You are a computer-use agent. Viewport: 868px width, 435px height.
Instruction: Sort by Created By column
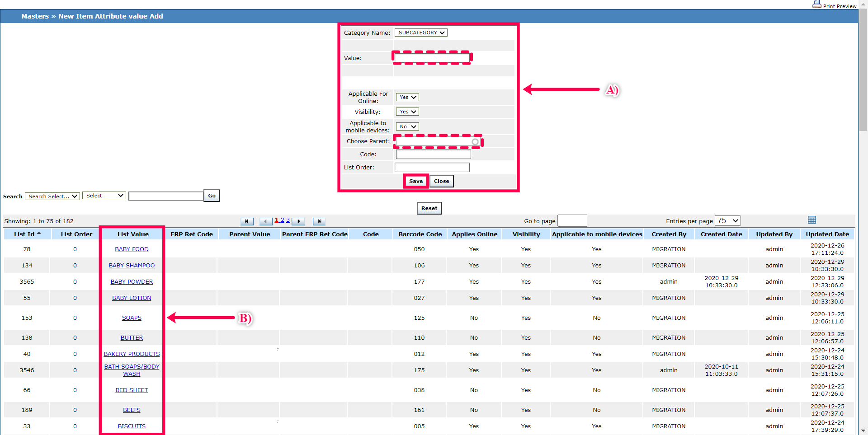669,234
